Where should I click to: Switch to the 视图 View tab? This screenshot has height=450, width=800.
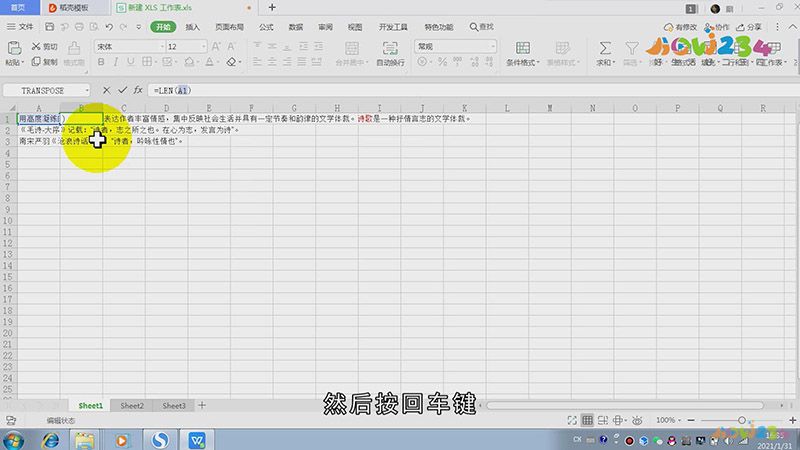coord(355,27)
